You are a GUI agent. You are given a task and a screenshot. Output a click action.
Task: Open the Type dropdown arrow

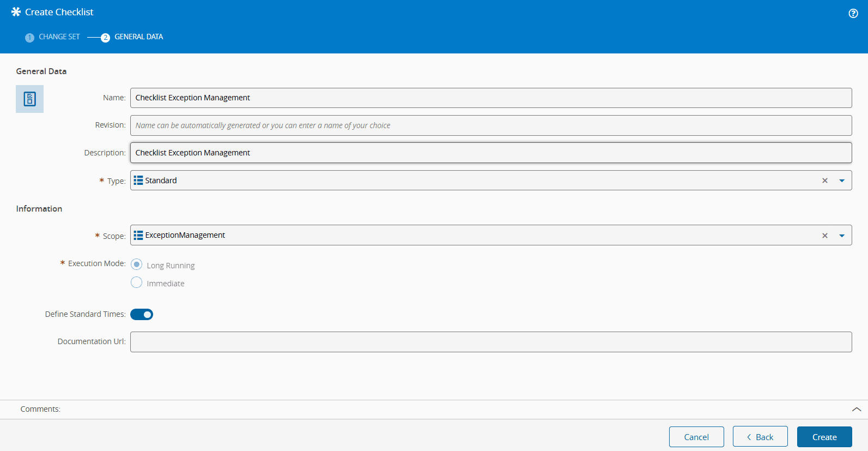click(x=842, y=181)
